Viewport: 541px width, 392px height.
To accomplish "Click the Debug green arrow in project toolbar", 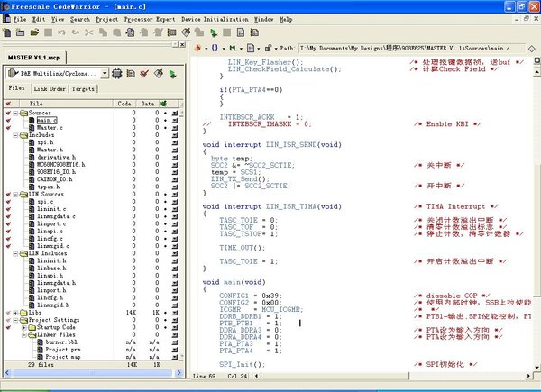I will click(x=173, y=73).
